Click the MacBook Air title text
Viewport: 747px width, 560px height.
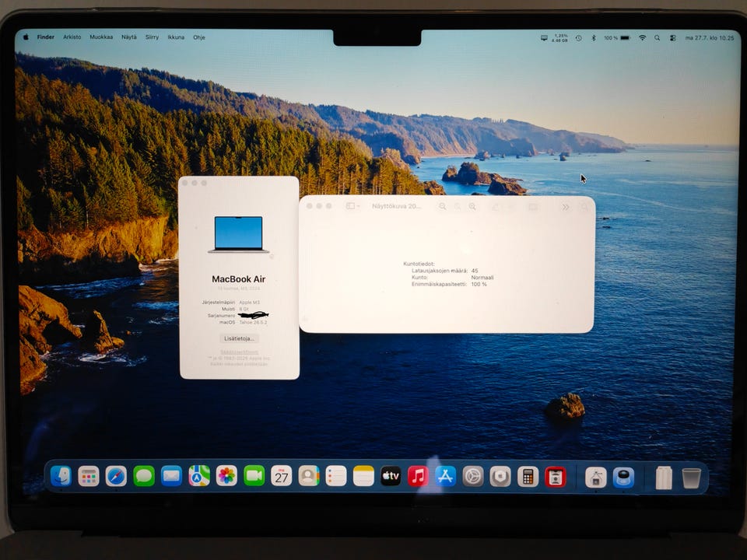tap(239, 279)
